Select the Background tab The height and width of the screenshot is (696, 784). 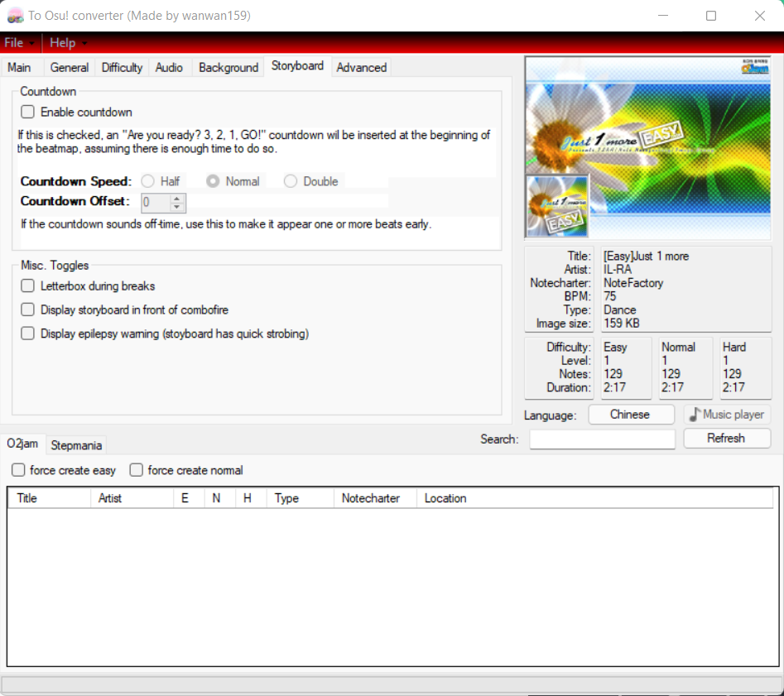coord(228,68)
